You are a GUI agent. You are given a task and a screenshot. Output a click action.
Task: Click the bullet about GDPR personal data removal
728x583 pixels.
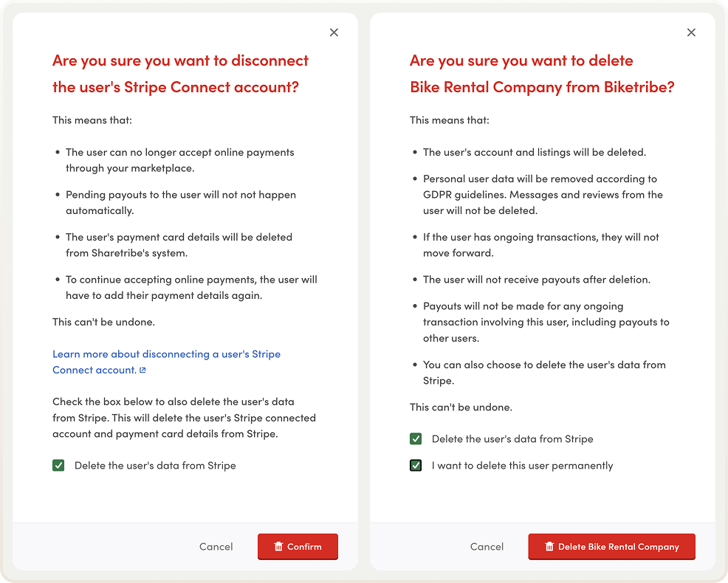click(x=545, y=195)
